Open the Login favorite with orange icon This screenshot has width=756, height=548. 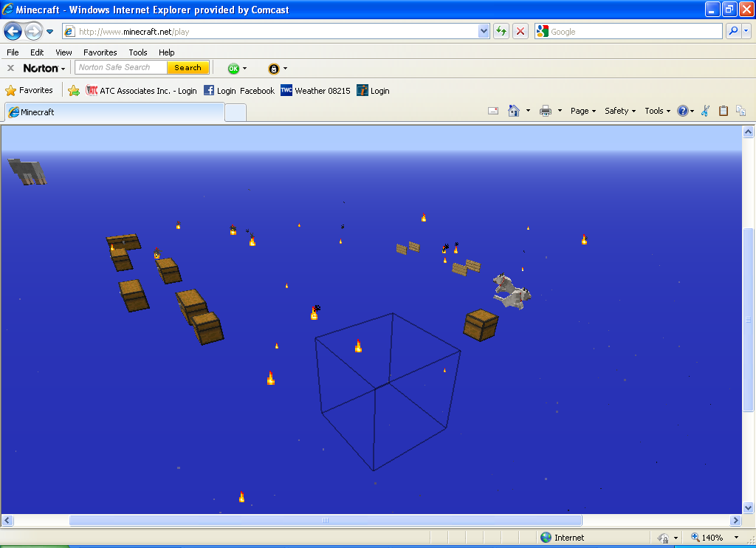[x=373, y=91]
